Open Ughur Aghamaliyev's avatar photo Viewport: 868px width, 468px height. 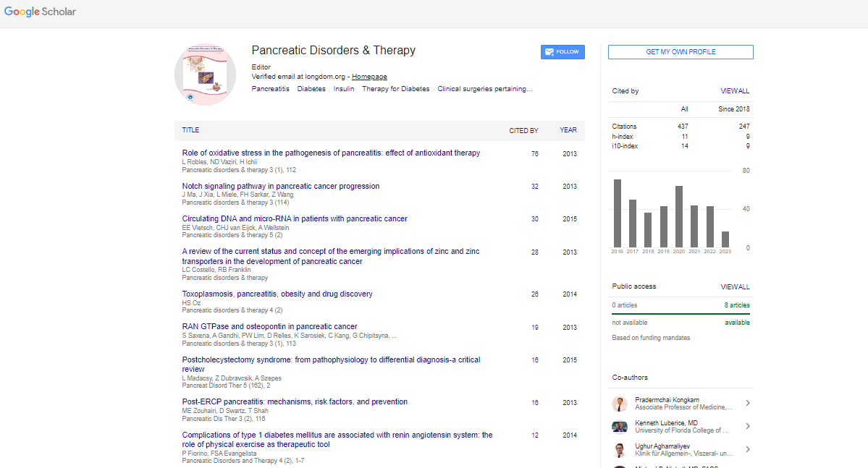[620, 450]
